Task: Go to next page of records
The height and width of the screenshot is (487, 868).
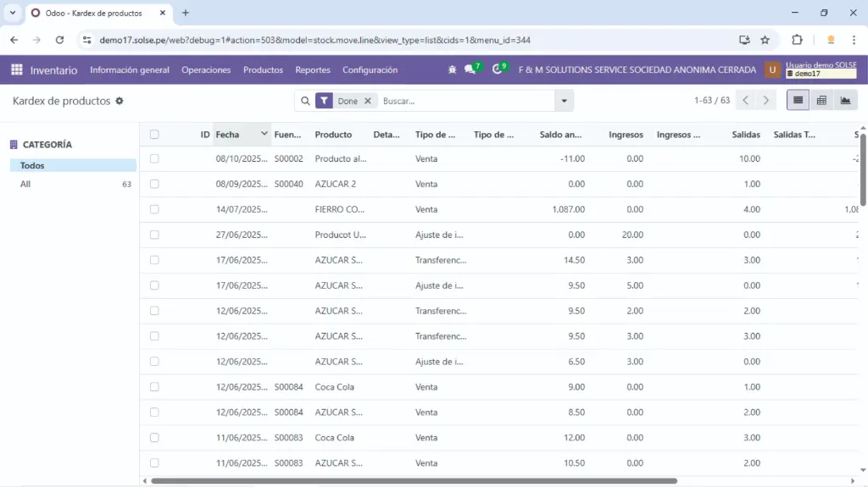Action: [766, 101]
